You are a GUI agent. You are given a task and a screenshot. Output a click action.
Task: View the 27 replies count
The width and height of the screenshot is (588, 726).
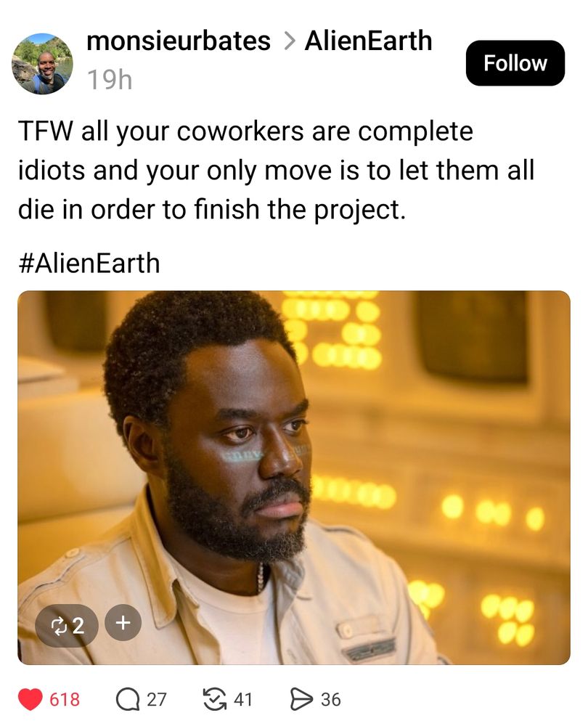(157, 699)
